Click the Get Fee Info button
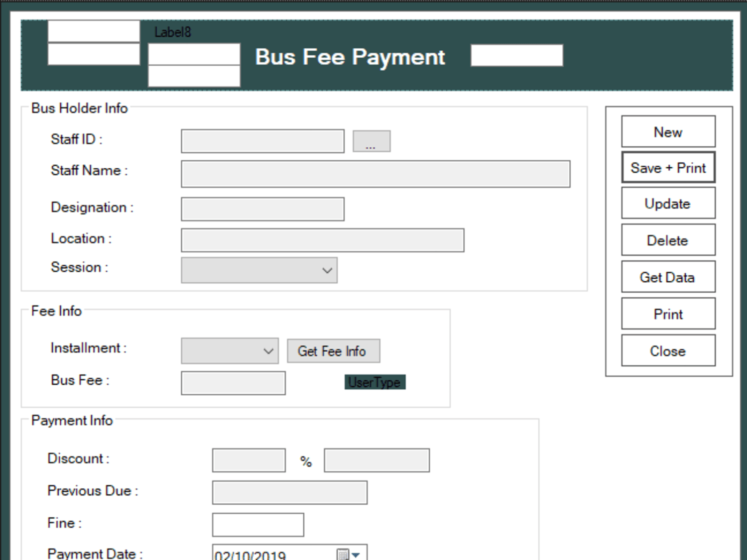Screen dimensions: 747x560 pos(334,351)
